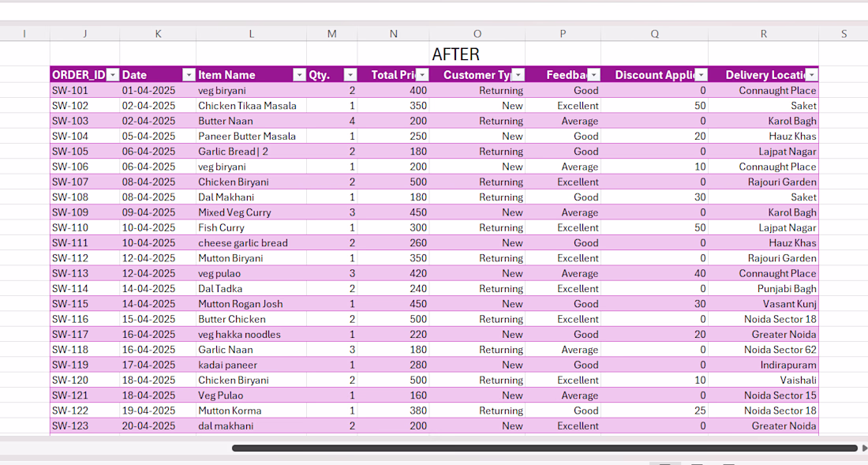Image resolution: width=868 pixels, height=465 pixels.
Task: Select column P header
Action: [563, 34]
